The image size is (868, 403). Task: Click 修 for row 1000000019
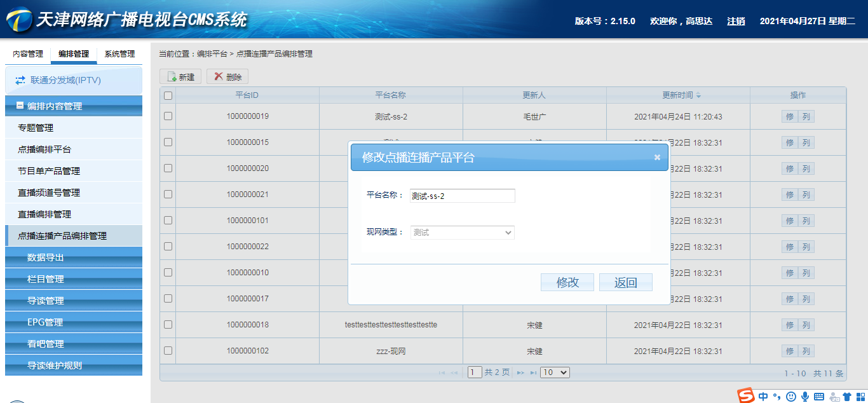[x=790, y=117]
